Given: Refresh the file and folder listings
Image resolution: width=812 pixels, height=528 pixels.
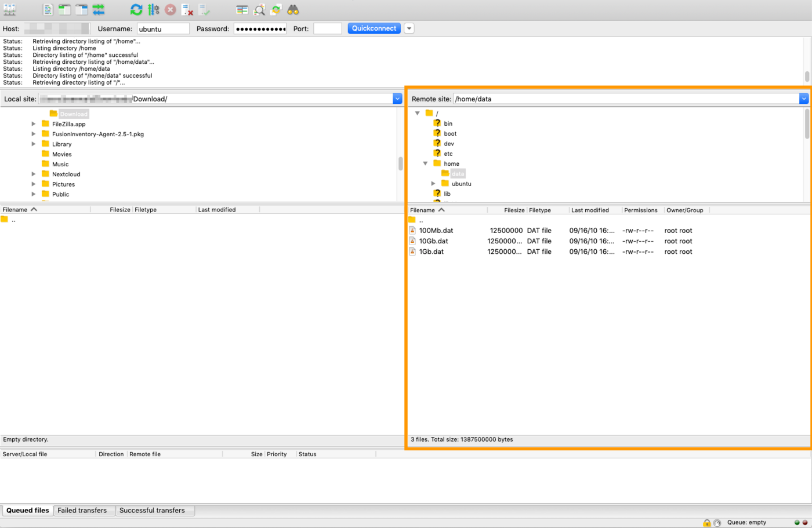Looking at the screenshot, I should tap(136, 9).
